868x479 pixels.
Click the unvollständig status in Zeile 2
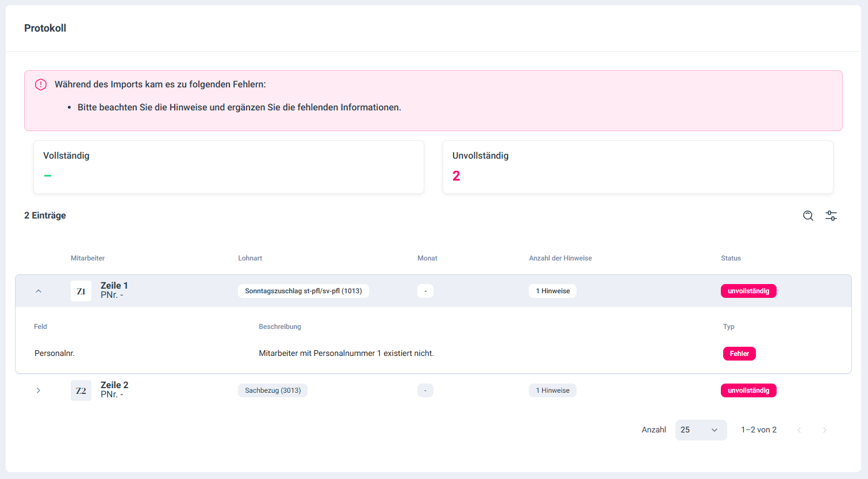pos(748,390)
